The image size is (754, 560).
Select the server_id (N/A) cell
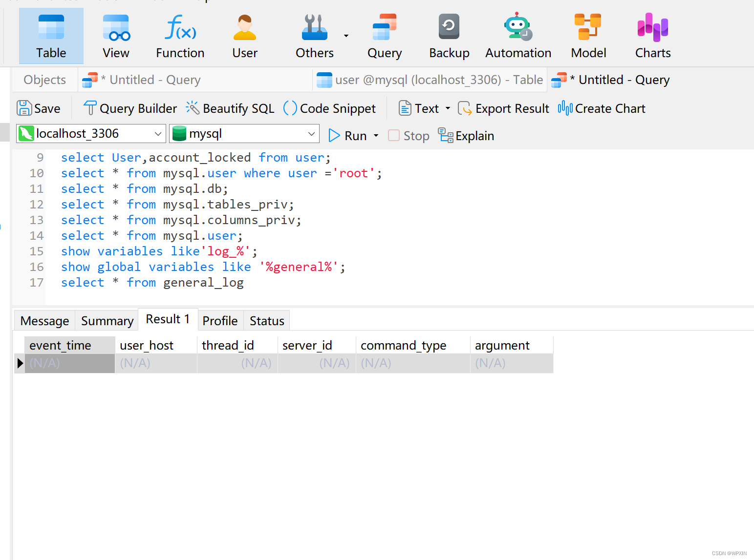coord(317,363)
